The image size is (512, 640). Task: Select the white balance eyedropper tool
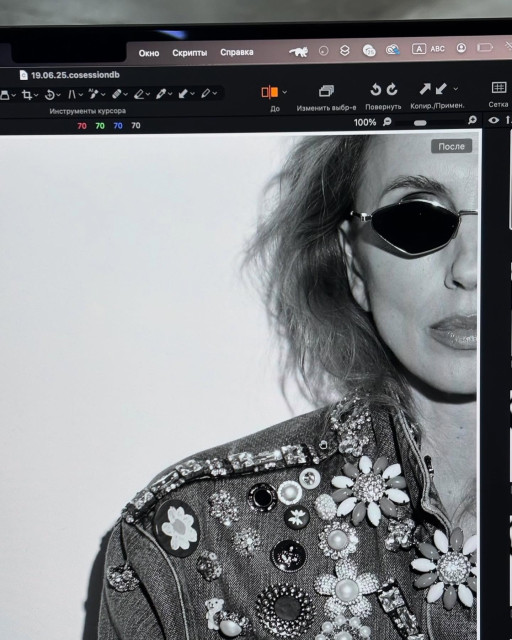(160, 94)
